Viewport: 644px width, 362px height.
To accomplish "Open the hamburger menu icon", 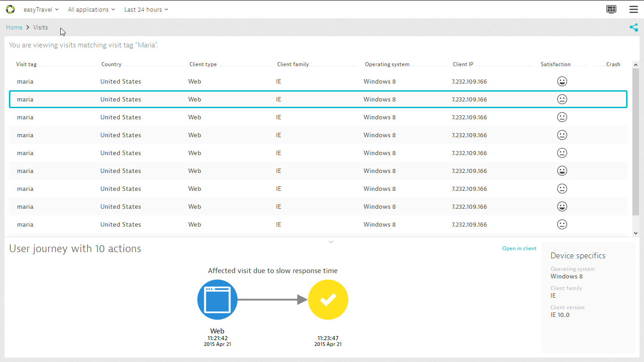I will 633,9.
